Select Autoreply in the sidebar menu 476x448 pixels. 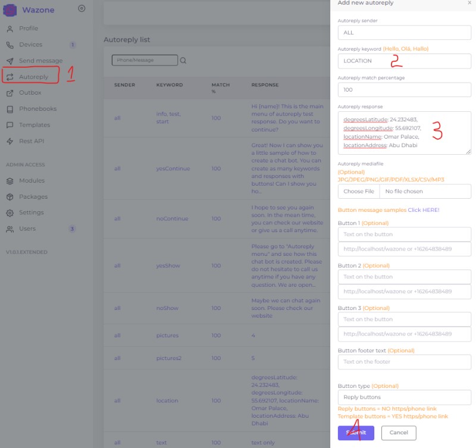click(x=33, y=77)
